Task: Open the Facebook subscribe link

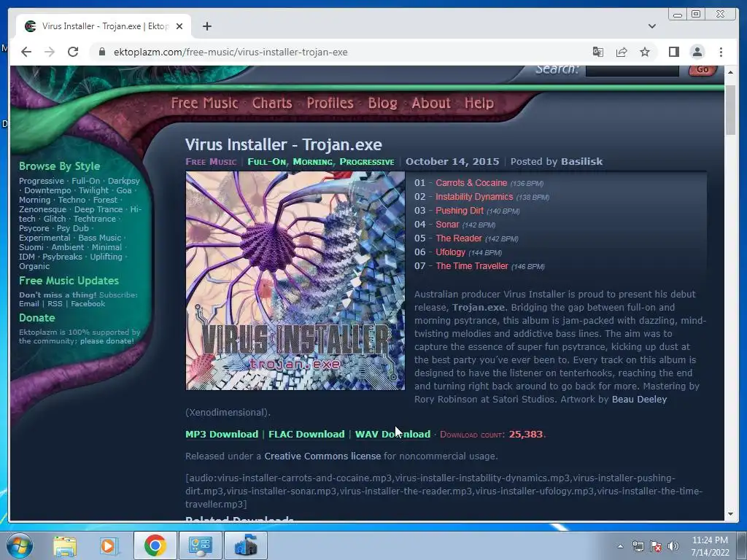Action: [x=88, y=304]
